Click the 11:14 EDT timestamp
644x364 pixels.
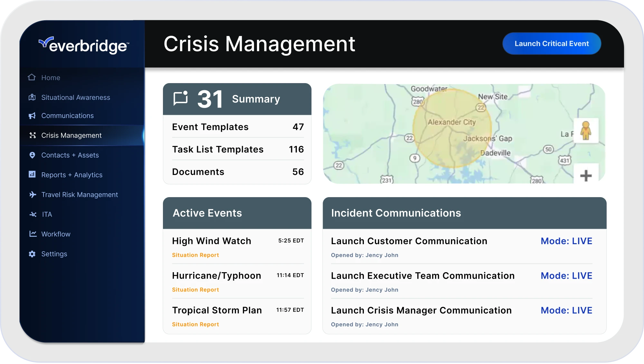pyautogui.click(x=290, y=275)
